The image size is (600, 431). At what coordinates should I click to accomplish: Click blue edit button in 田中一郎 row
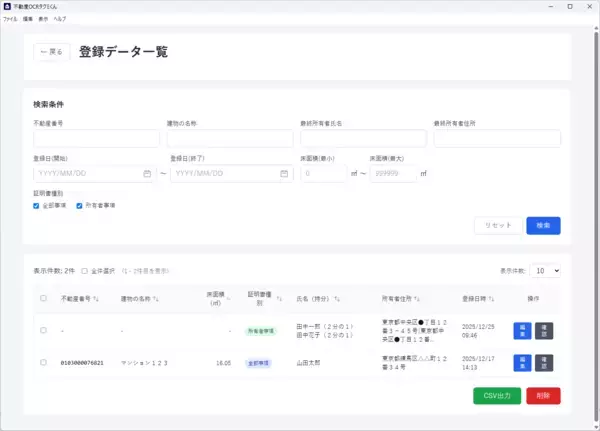pyautogui.click(x=522, y=331)
